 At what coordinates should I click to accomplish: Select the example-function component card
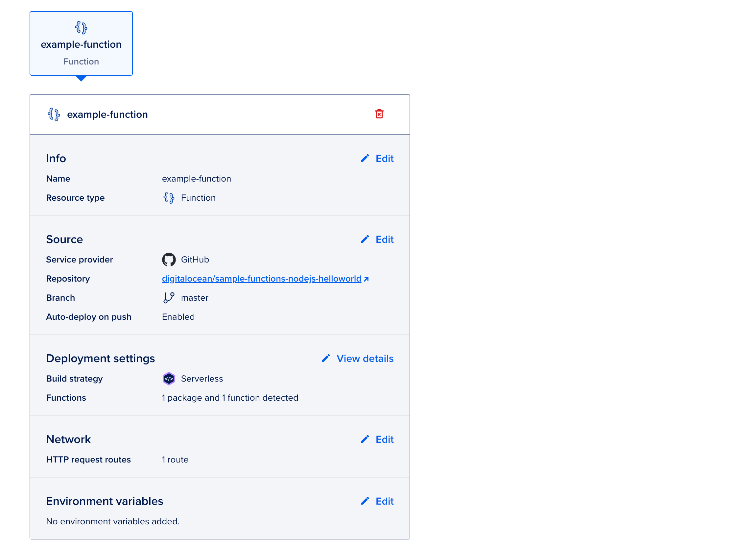pos(81,43)
